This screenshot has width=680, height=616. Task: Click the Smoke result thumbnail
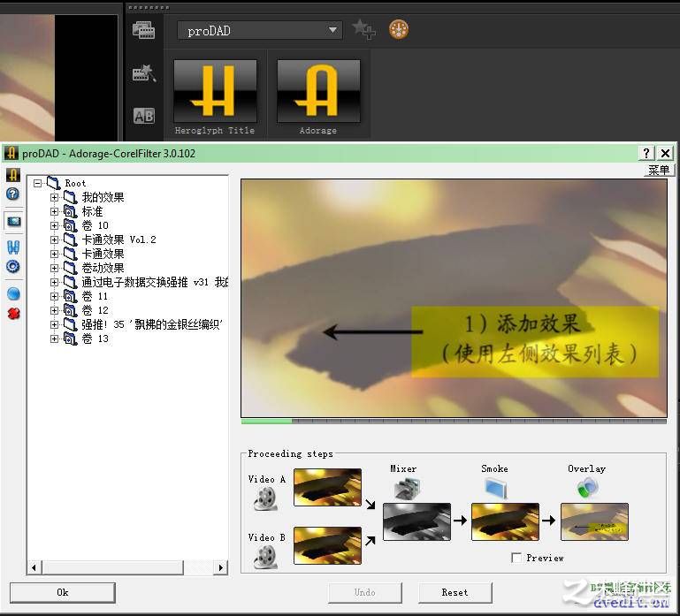505,521
